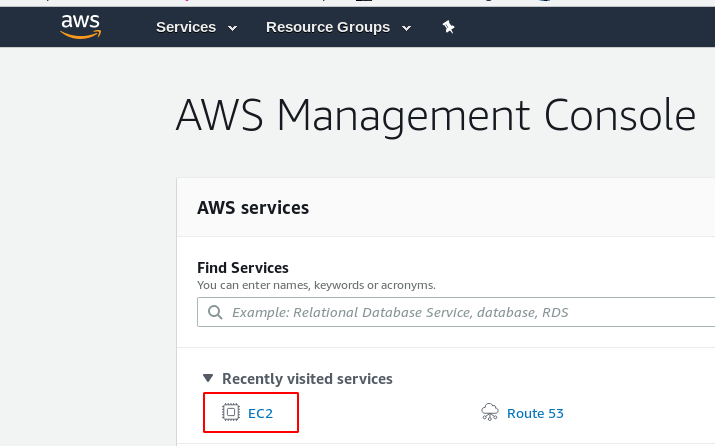The height and width of the screenshot is (446, 715).
Task: Open the Services menu
Action: pyautogui.click(x=186, y=27)
